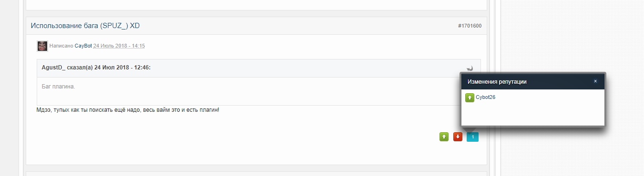Open the CayBot author profile link

(83, 46)
